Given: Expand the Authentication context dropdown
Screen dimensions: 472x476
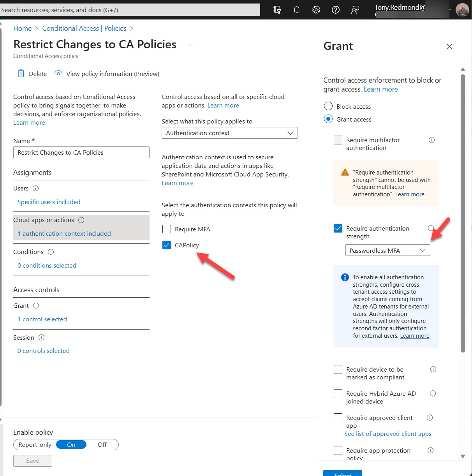Looking at the screenshot, I should 229,133.
